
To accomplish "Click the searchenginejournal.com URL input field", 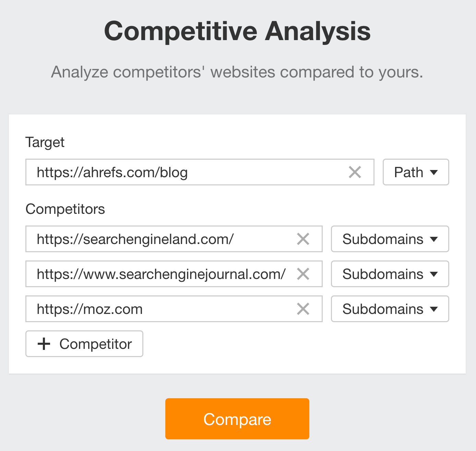I will 154,274.
